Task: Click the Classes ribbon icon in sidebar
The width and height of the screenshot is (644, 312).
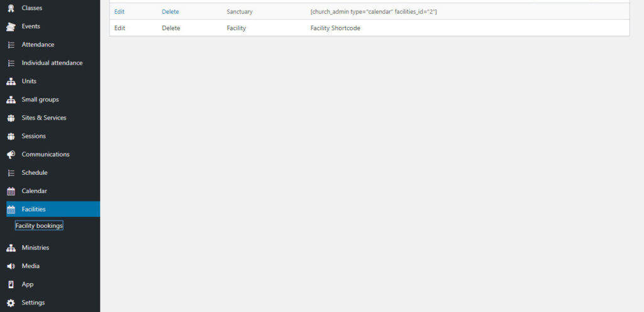Action: click(11, 8)
